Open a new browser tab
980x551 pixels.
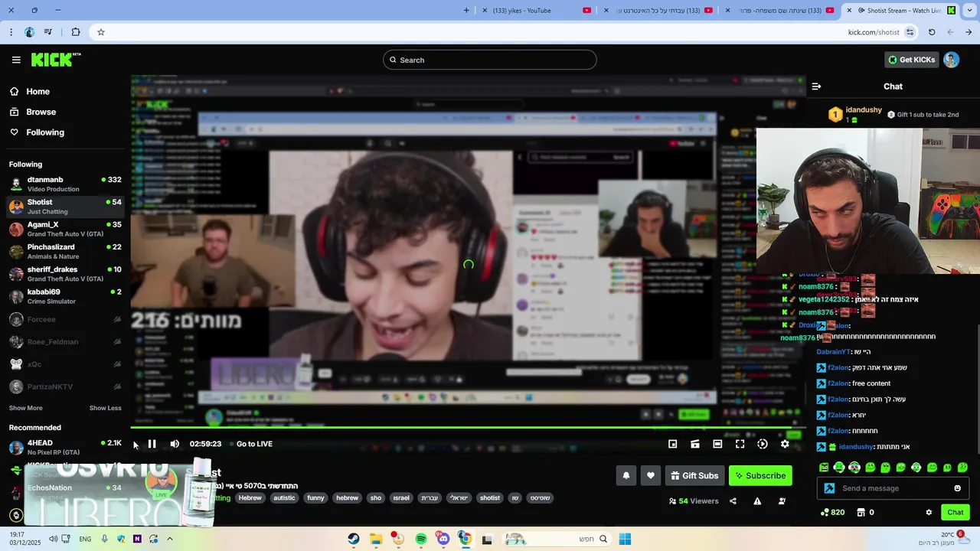tap(466, 10)
